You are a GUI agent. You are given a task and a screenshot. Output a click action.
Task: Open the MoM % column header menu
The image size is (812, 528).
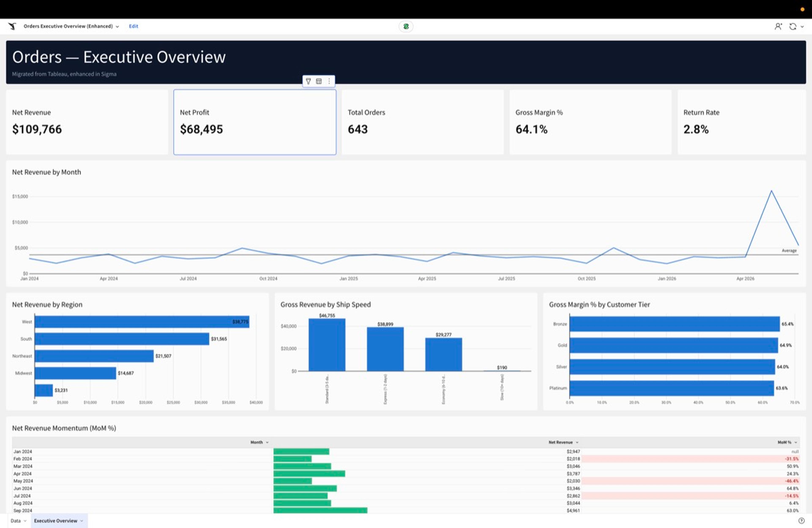tap(796, 442)
